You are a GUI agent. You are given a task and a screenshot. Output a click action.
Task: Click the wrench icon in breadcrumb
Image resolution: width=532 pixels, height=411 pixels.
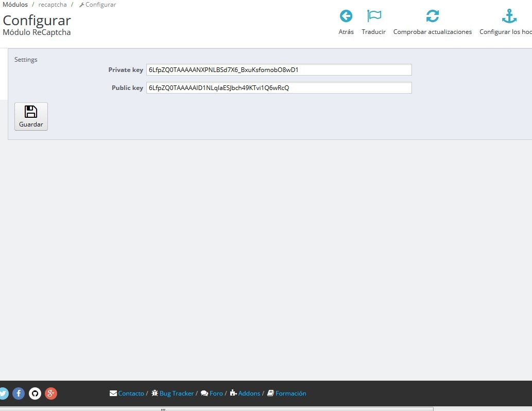81,5
